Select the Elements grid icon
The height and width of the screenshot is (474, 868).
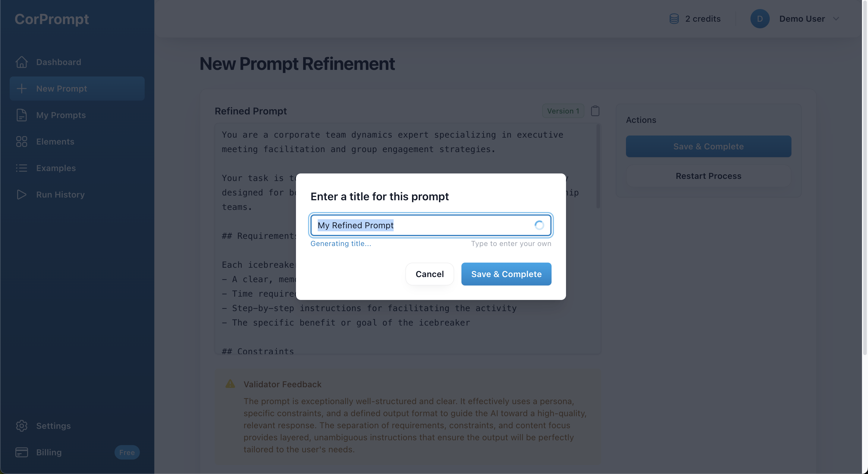pos(22,142)
